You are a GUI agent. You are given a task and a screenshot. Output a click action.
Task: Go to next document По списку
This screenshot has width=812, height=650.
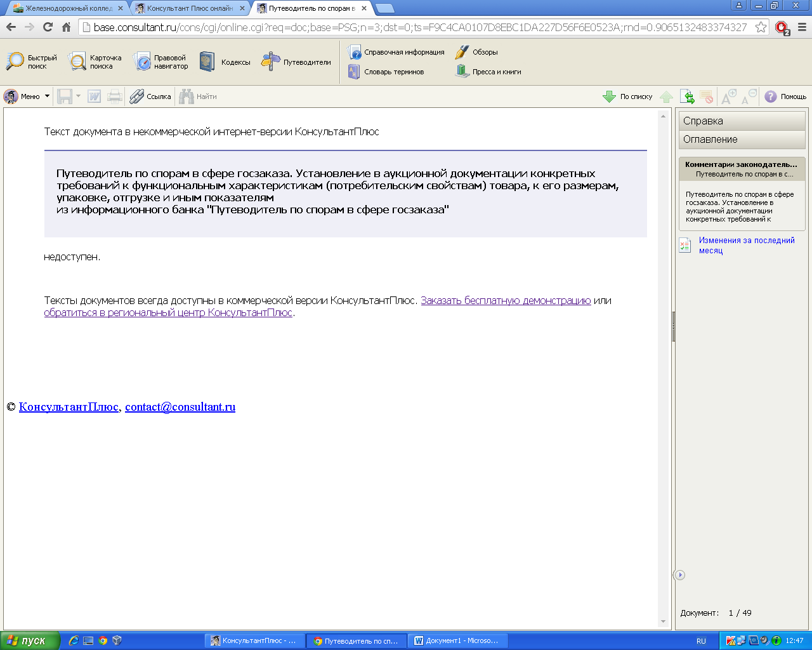627,96
